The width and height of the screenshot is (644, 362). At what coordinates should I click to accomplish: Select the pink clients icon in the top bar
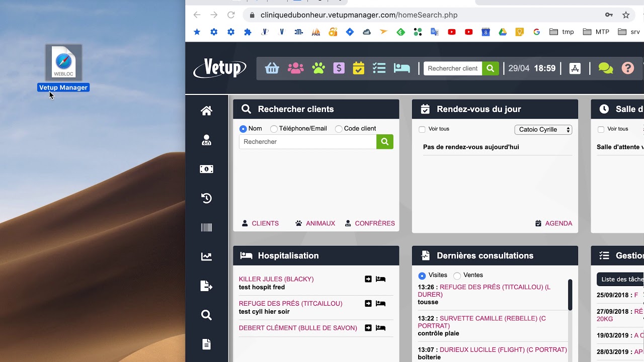point(295,68)
